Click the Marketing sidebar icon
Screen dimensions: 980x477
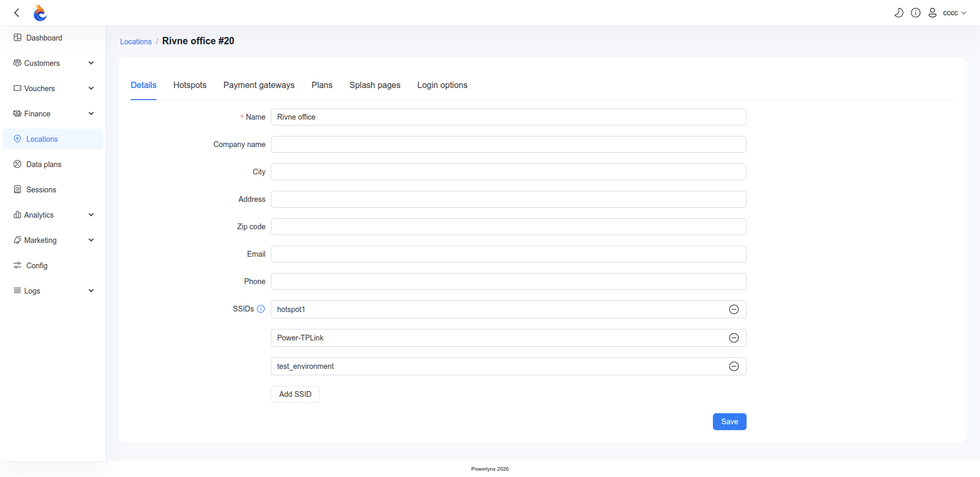click(x=17, y=240)
